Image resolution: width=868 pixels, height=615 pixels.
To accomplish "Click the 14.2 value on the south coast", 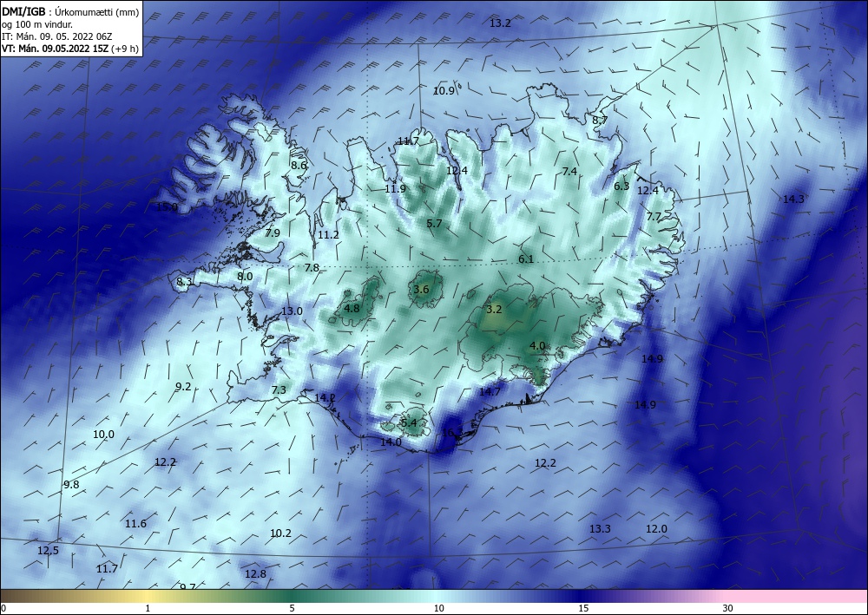I will point(325,397).
